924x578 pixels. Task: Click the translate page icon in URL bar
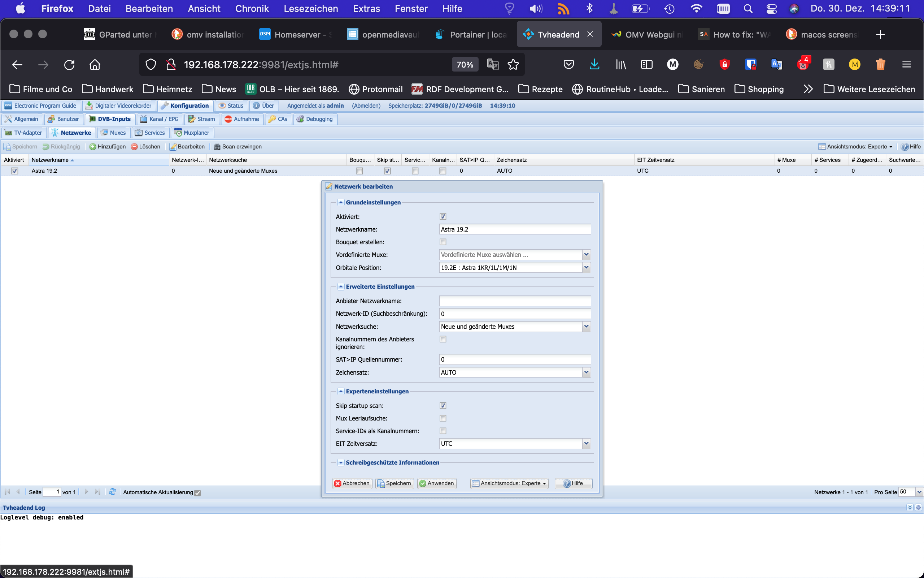click(493, 65)
